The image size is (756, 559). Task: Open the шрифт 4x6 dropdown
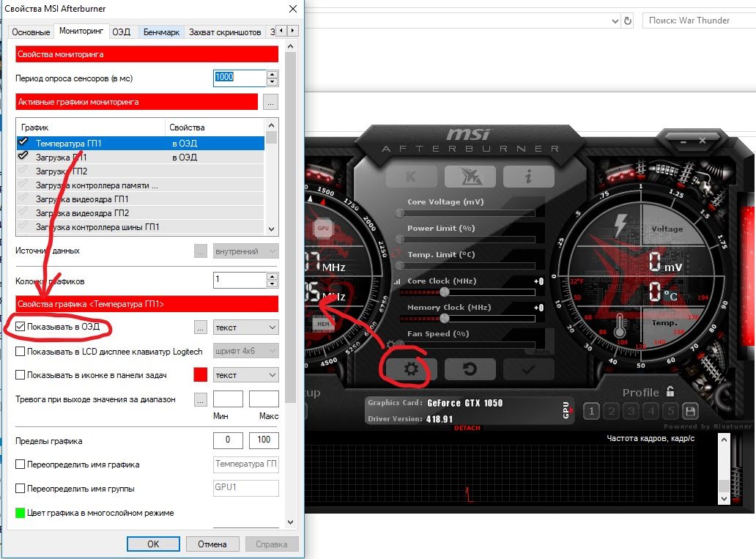(246, 351)
